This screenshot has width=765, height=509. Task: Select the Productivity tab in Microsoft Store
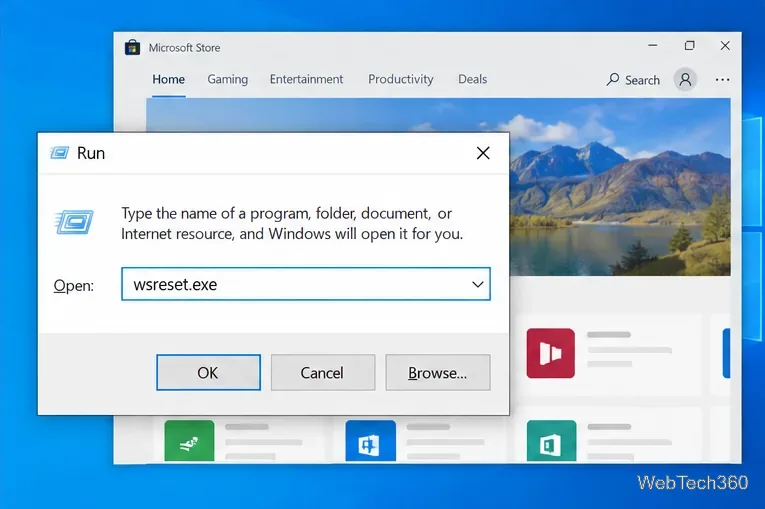click(401, 79)
